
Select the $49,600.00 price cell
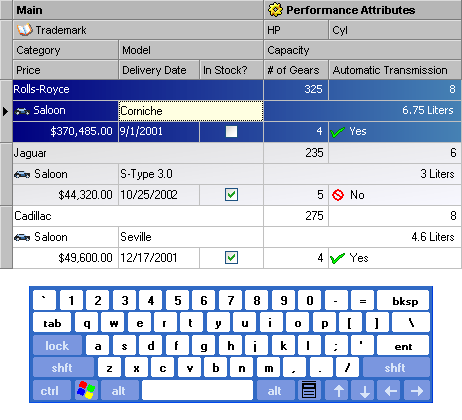coord(66,258)
